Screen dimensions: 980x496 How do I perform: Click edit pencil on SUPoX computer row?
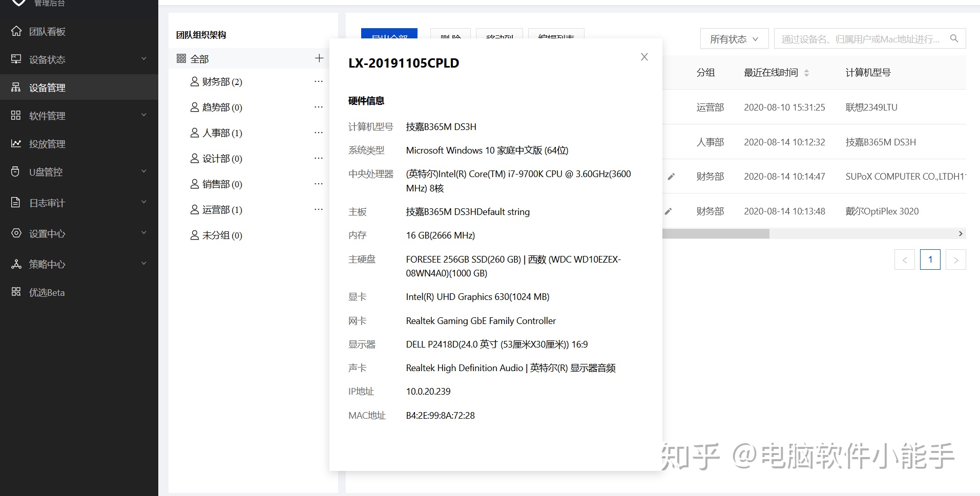pos(671,177)
